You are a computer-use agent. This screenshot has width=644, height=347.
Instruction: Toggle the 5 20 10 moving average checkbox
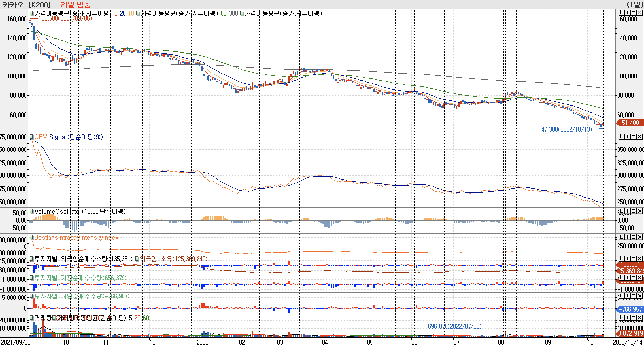point(32,13)
